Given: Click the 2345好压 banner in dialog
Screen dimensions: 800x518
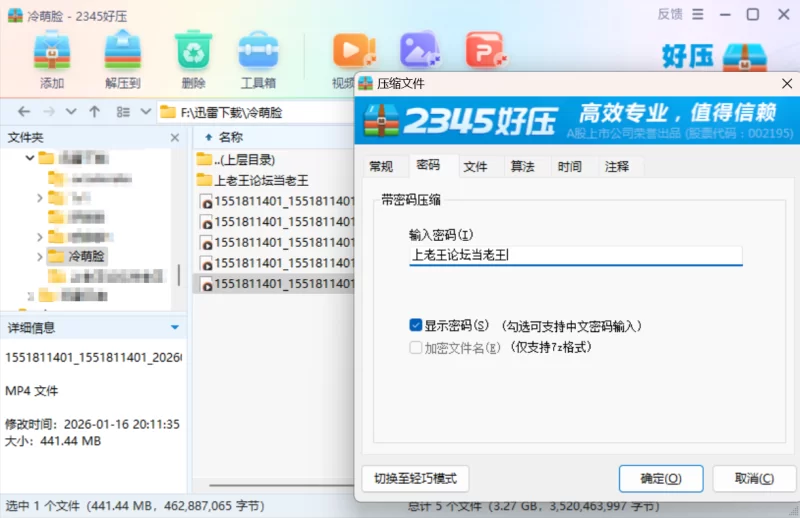Looking at the screenshot, I should [577, 120].
